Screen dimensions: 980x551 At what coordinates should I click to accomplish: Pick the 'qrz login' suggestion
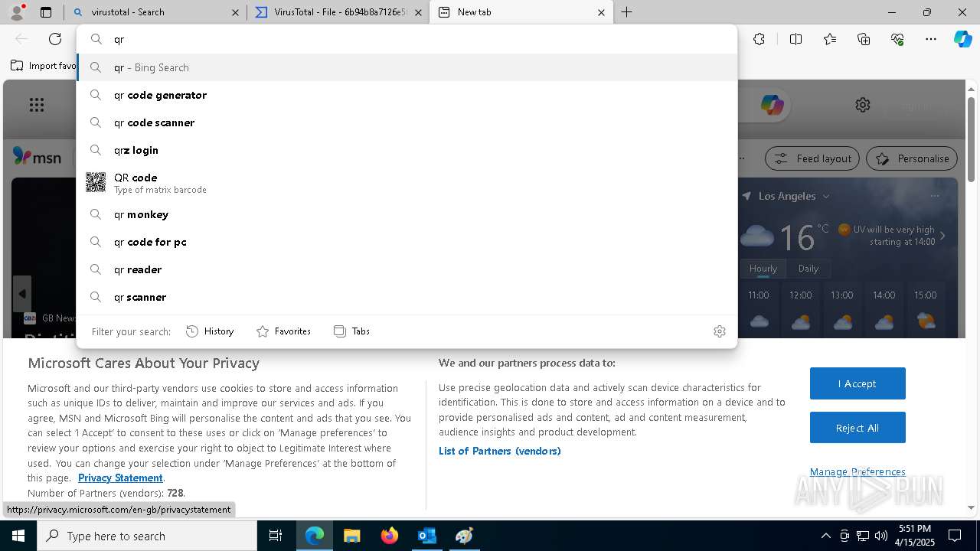[407, 150]
